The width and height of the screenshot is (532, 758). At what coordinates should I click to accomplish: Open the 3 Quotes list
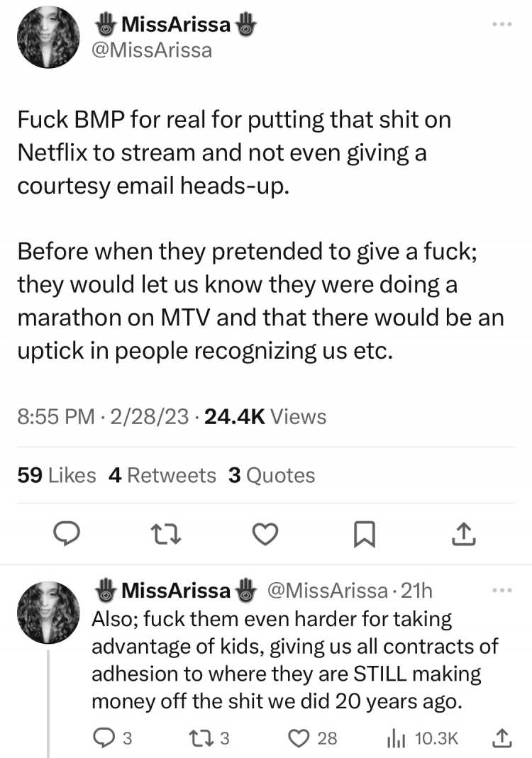[271, 475]
